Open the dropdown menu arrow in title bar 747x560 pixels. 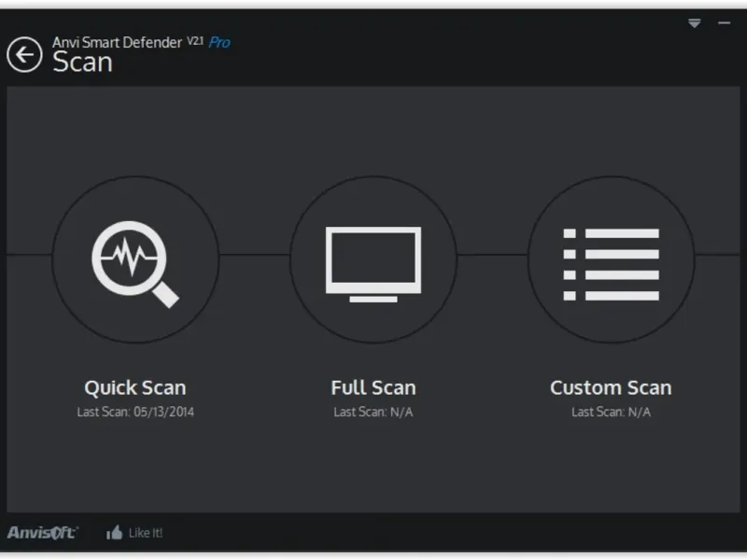(x=695, y=22)
